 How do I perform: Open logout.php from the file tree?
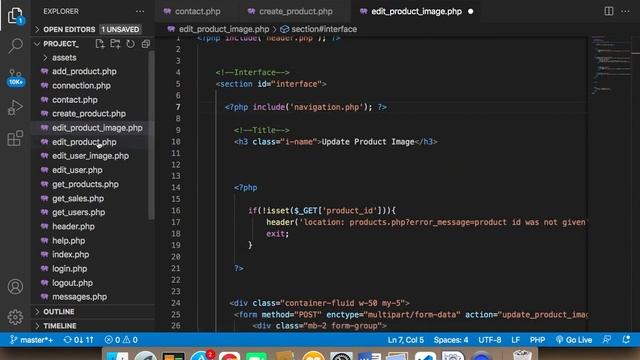72,283
